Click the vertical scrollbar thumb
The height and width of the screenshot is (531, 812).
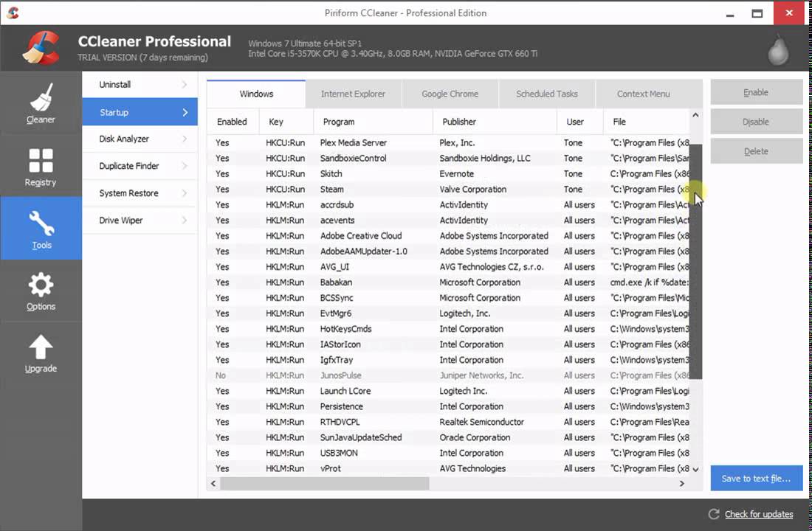(695, 261)
